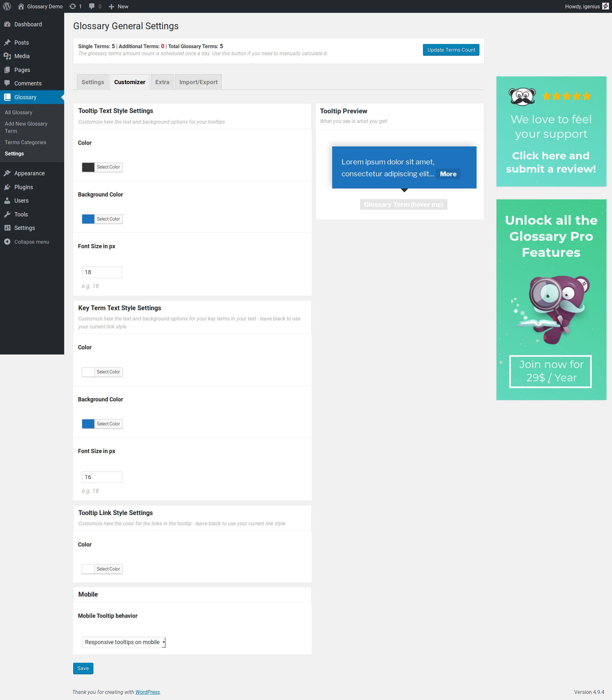Open All Glossary submenu item
612x700 pixels.
[18, 112]
